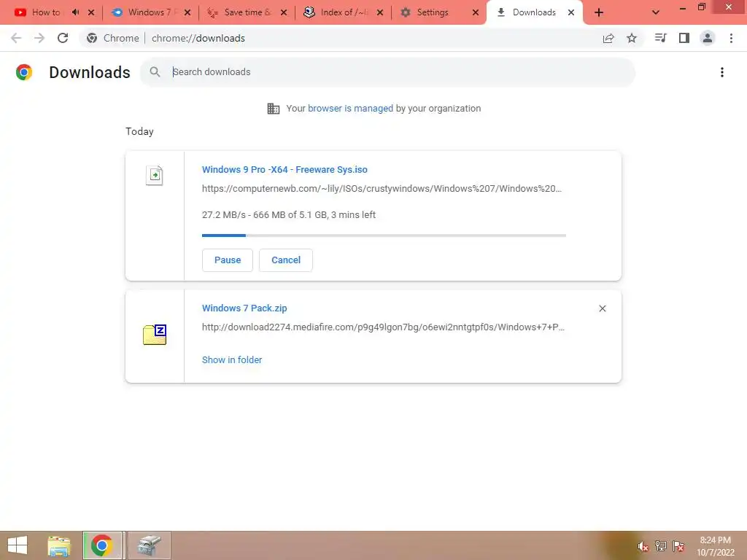This screenshot has width=747, height=560.
Task: Click the ISO file icon in first download
Action: [155, 175]
